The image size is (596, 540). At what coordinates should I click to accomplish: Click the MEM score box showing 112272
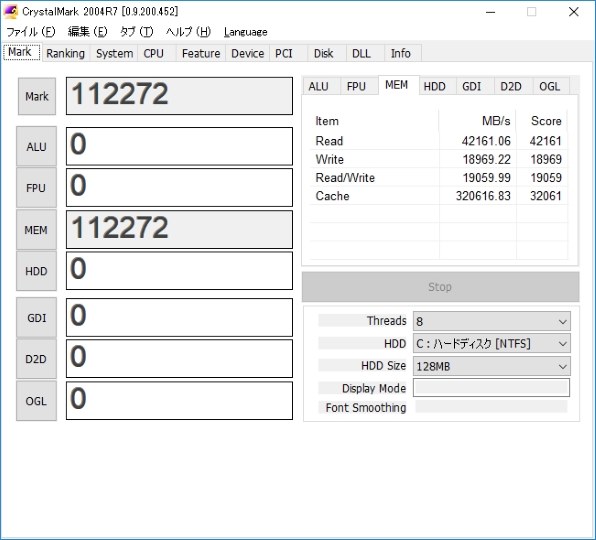click(179, 230)
